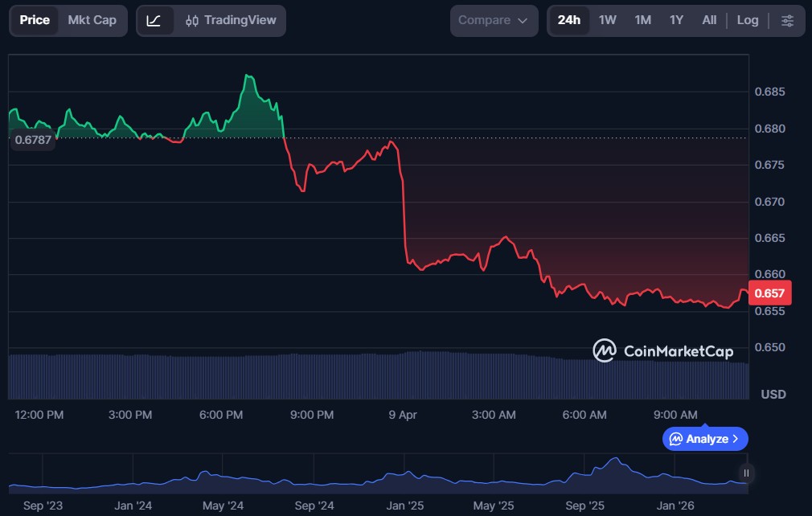Switch to the 1W timeframe tab
This screenshot has width=812, height=516.
[x=607, y=20]
